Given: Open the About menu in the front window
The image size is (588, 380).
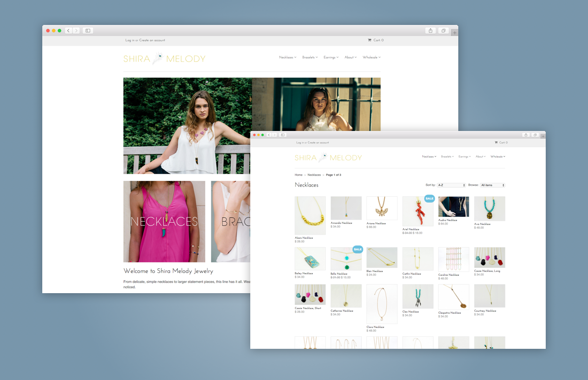Looking at the screenshot, I should click(x=480, y=156).
